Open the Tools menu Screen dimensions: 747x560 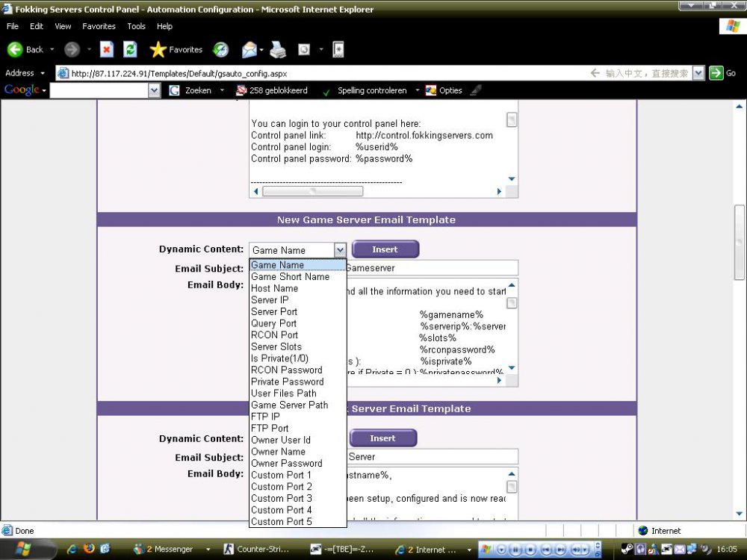[136, 26]
